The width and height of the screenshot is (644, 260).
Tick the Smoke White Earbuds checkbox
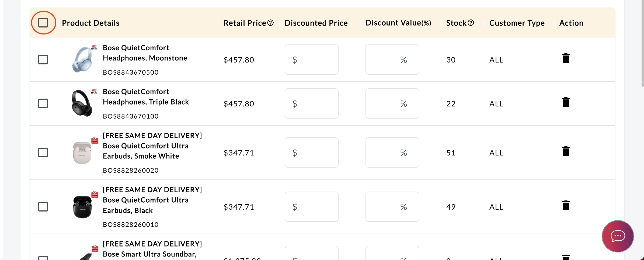tap(43, 152)
